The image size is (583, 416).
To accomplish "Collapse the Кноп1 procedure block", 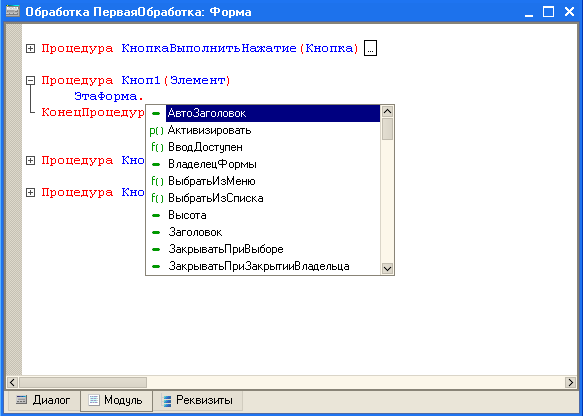I will coord(30,80).
